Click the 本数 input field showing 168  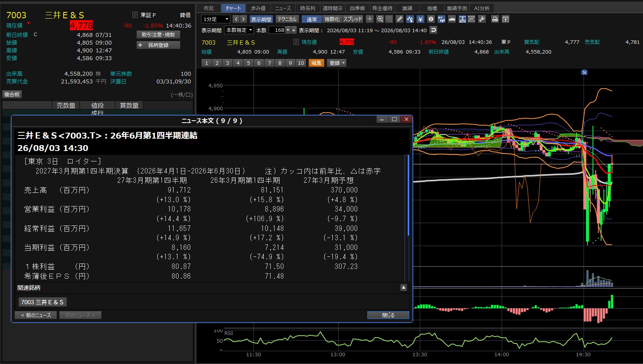tap(277, 30)
